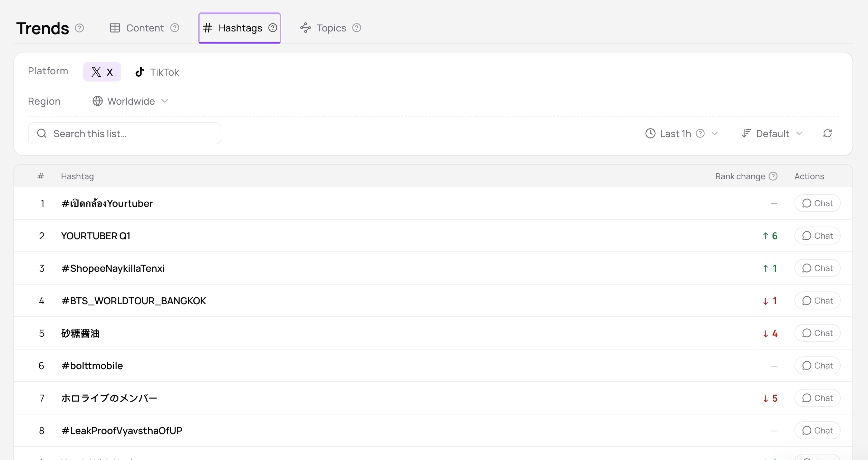
Task: Click the help icon next to Last 1h
Action: [x=700, y=133]
